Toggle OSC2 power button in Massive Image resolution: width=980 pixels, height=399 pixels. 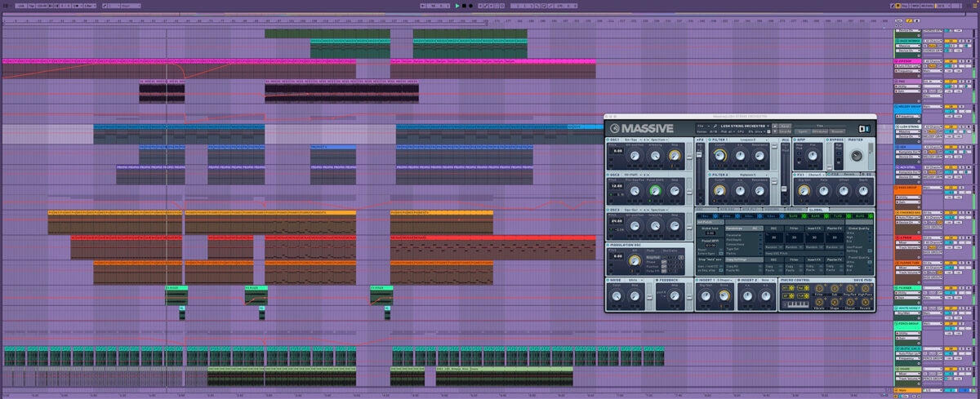608,175
